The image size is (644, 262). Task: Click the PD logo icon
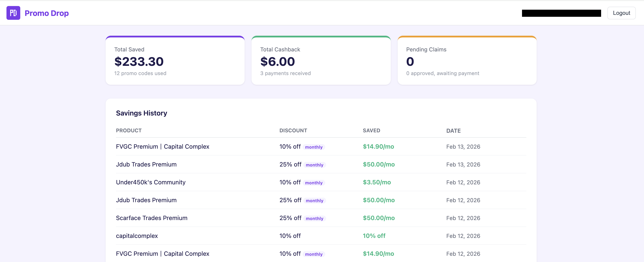(13, 13)
